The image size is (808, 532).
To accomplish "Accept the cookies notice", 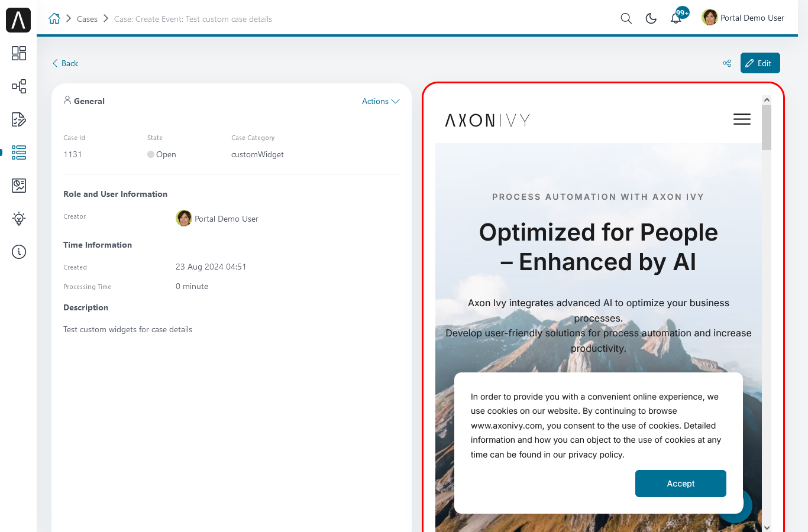I will [x=681, y=484].
